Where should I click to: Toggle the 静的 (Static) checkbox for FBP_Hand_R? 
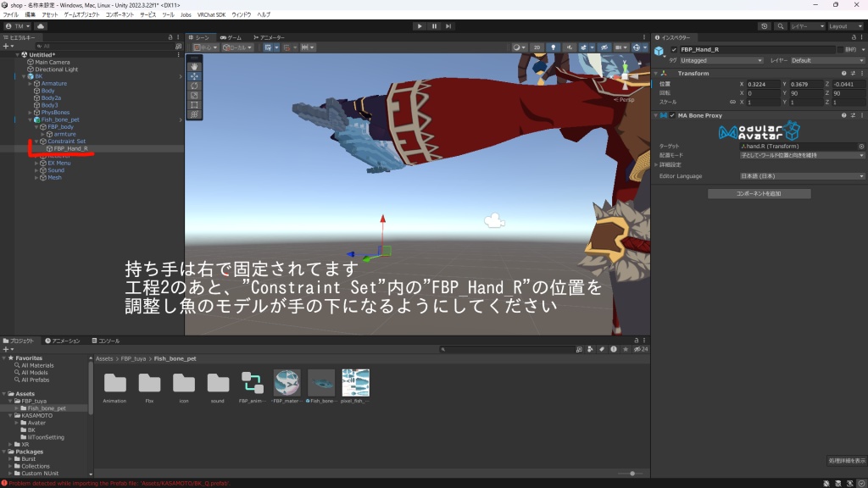(841, 50)
